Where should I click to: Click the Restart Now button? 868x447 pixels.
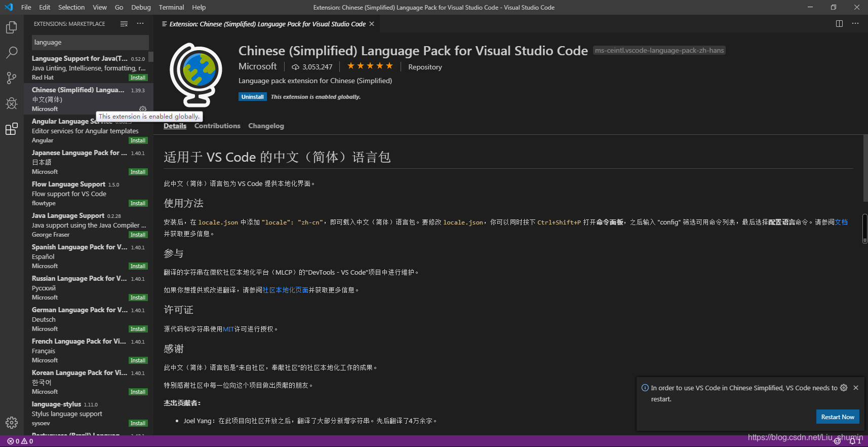point(838,417)
